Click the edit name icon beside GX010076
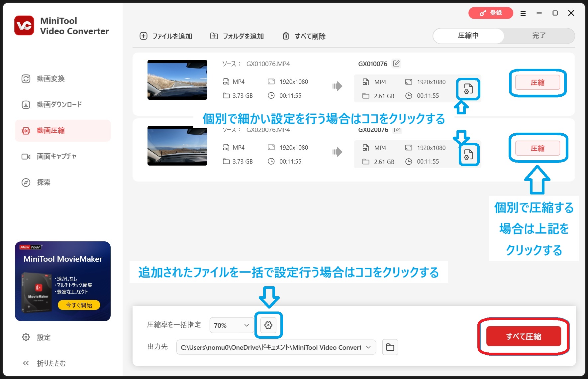 (396, 63)
